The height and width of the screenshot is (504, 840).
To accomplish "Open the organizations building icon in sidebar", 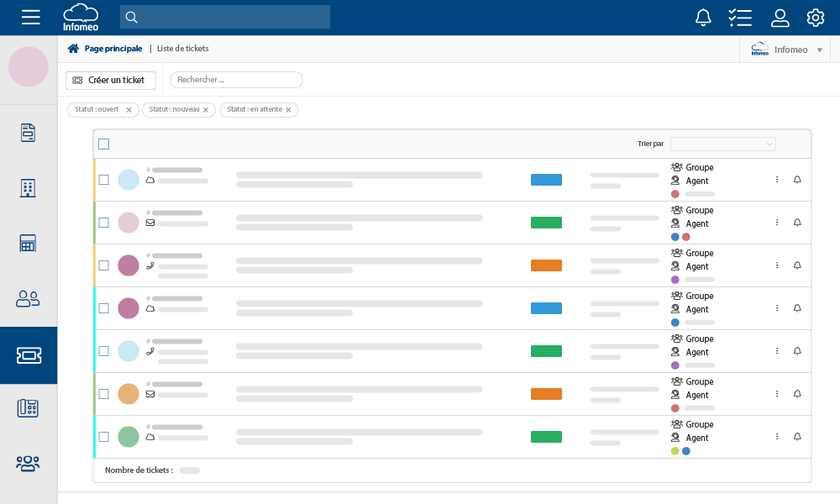I will (29, 187).
